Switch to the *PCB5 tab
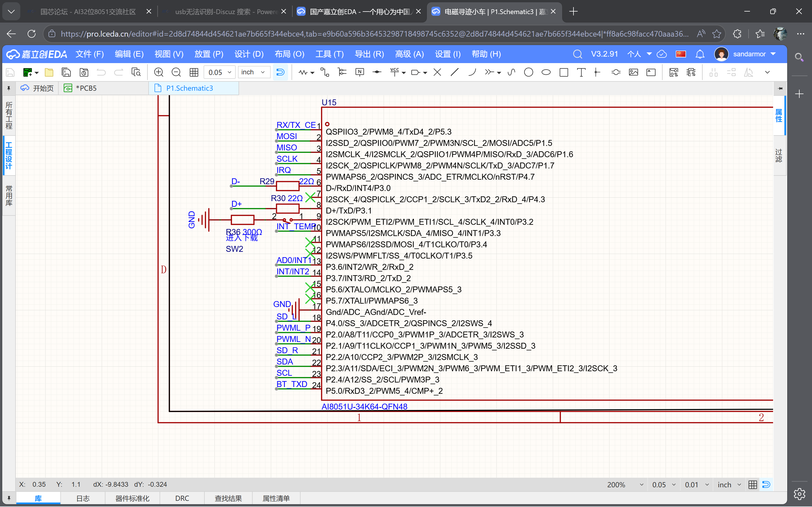 point(85,88)
